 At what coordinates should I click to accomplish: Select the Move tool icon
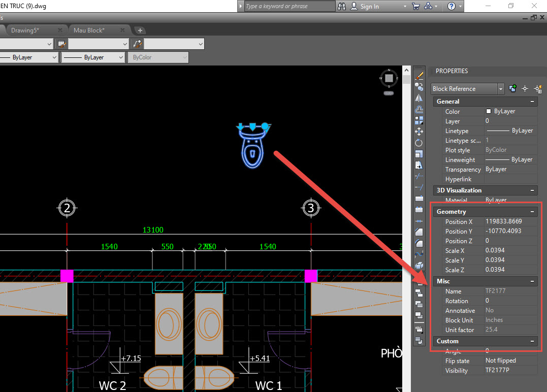[x=419, y=132]
